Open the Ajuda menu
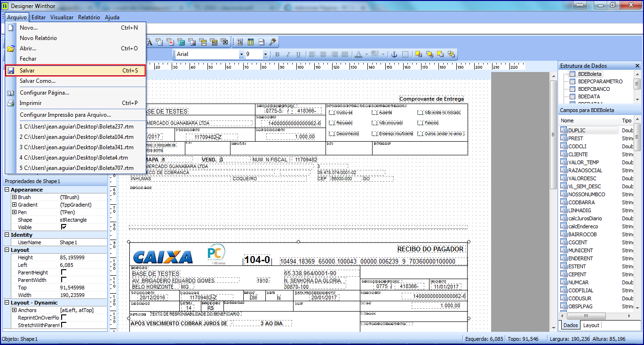644x345 pixels. coord(112,17)
